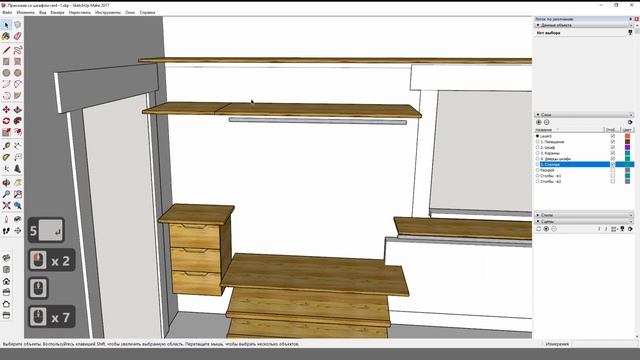Viewport: 640px width, 360px height.
Task: Choose the Make Component tool
Action: 18,25
